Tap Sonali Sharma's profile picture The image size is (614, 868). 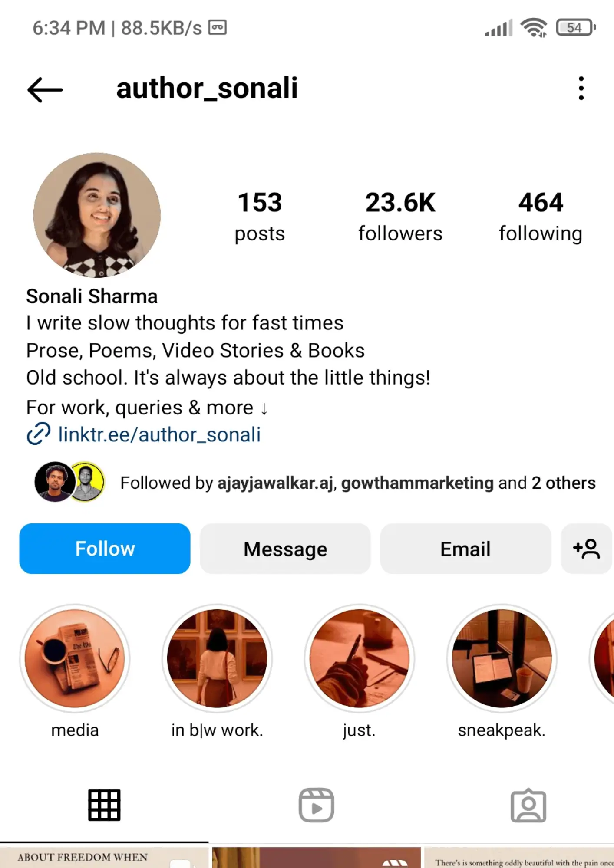[x=97, y=215]
